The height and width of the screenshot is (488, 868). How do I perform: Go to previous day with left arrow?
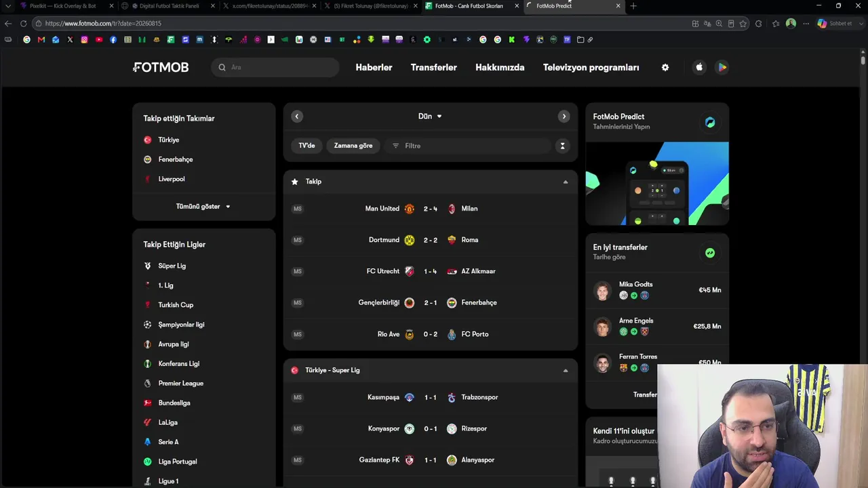(x=297, y=117)
